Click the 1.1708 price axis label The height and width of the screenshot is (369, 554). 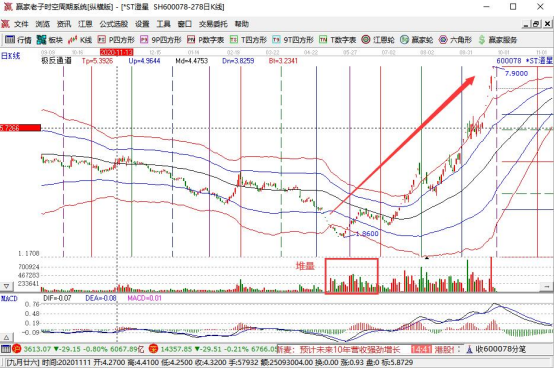[29, 253]
